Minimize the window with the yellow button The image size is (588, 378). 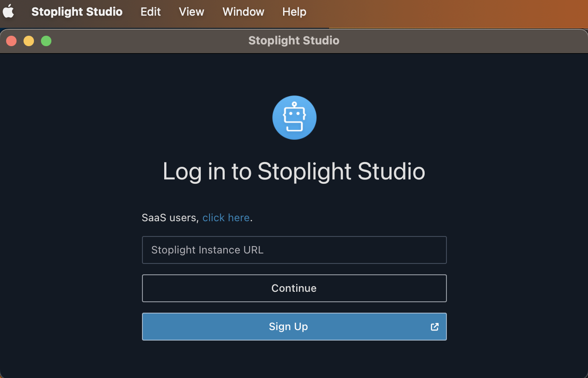click(x=29, y=41)
